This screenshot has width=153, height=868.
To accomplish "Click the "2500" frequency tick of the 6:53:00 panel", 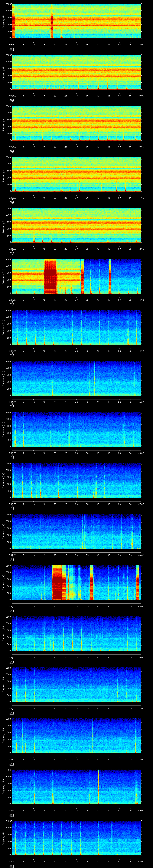I will 8,821.
